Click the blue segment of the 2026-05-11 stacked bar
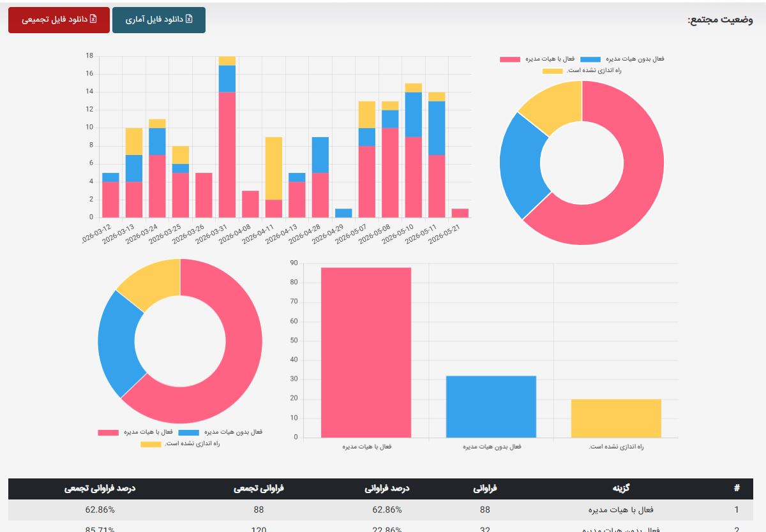The height and width of the screenshot is (532, 766). (x=437, y=128)
